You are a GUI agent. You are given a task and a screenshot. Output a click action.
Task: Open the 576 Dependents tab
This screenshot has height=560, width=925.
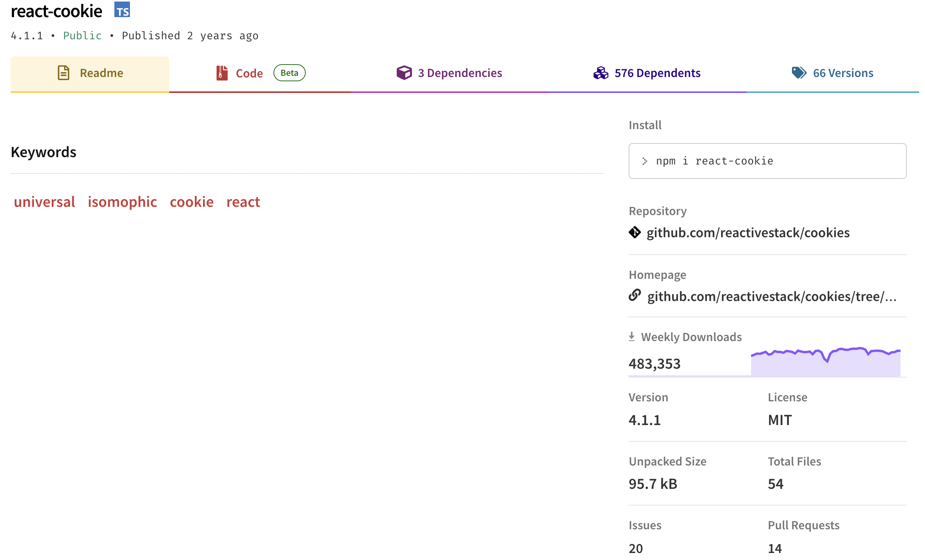[657, 73]
